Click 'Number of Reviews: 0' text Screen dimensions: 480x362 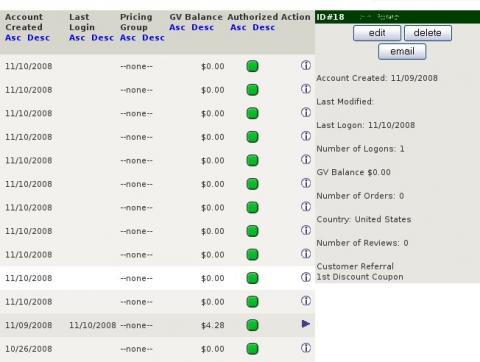(x=362, y=243)
